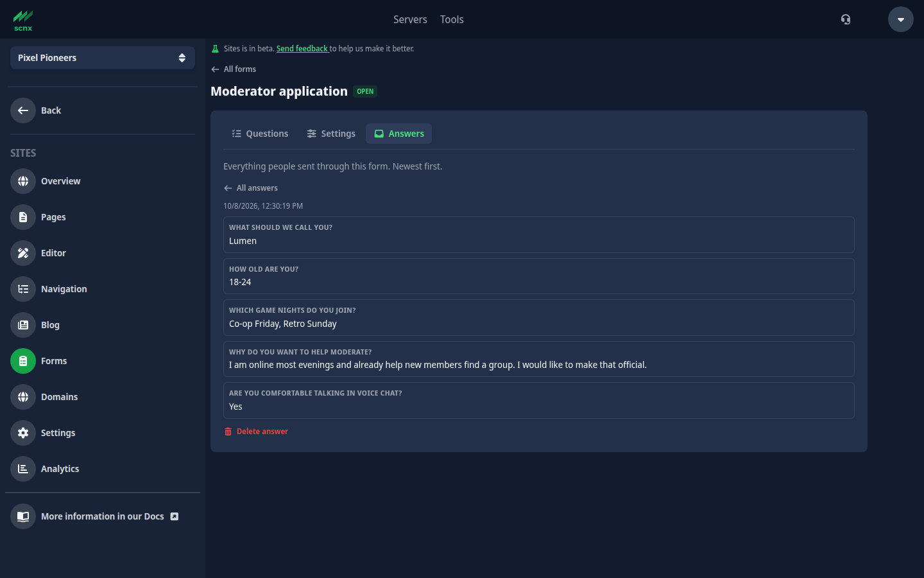Click the beta flask icon
The height and width of the screenshot is (578, 924).
pyautogui.click(x=215, y=49)
